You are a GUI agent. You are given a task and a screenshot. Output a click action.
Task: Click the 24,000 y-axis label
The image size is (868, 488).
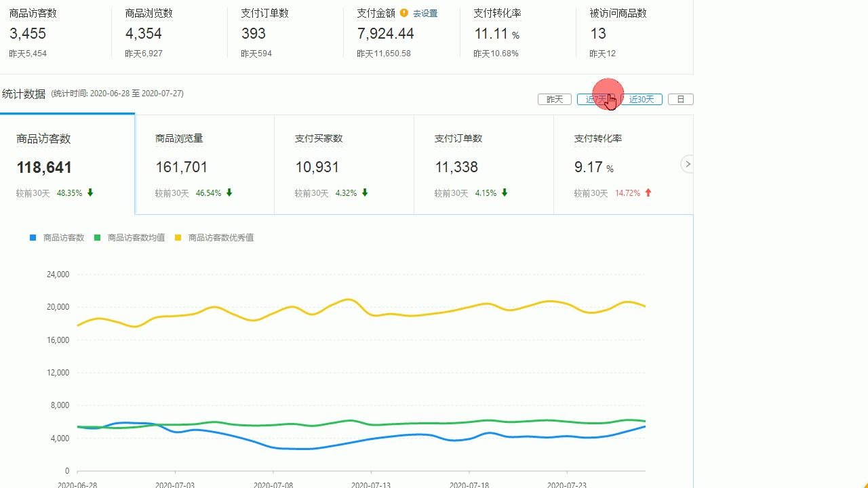(58, 274)
